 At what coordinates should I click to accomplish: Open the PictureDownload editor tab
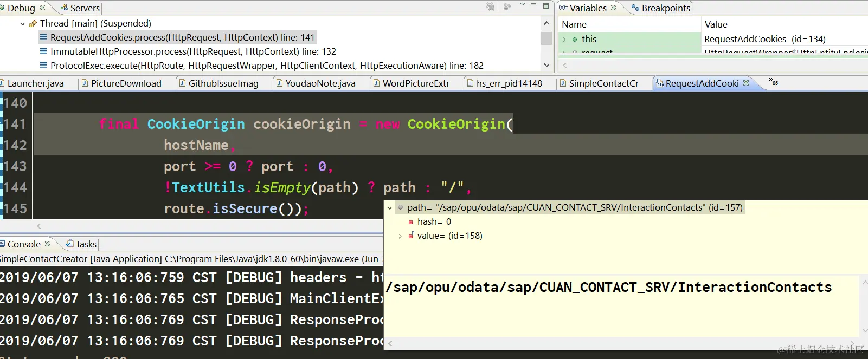(x=126, y=83)
